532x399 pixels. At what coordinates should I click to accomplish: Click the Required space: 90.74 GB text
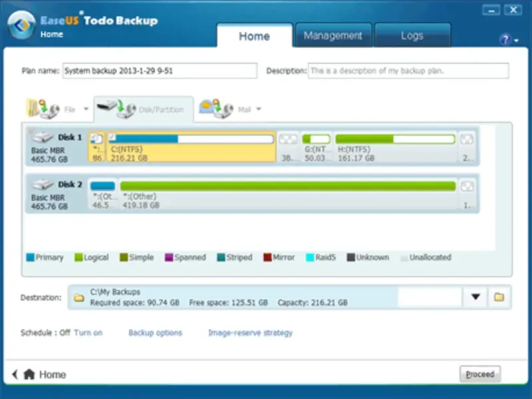pos(134,303)
